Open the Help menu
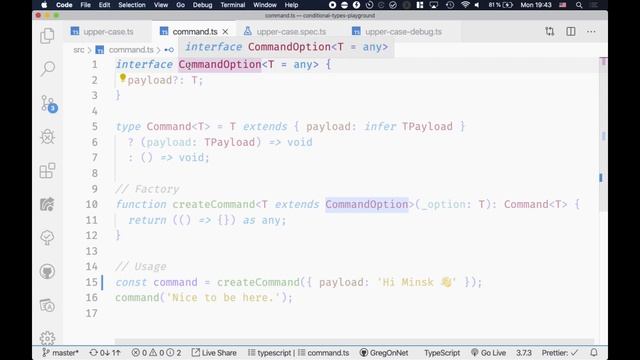Viewport: 640px width, 360px height. point(291,5)
